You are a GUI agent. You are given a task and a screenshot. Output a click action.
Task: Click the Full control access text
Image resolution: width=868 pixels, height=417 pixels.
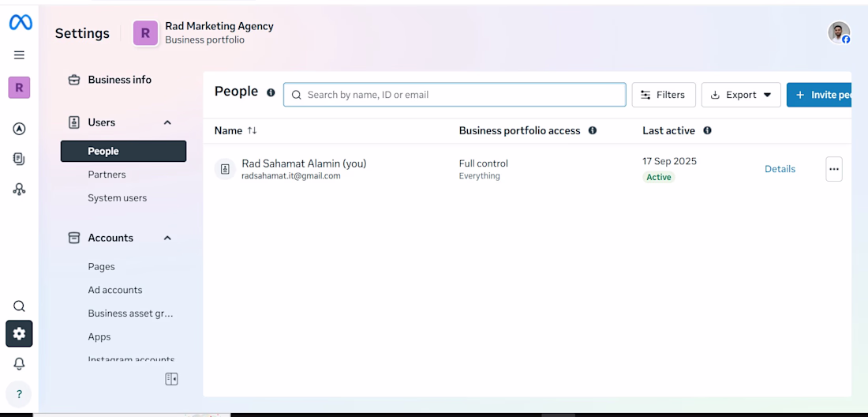pyautogui.click(x=483, y=163)
